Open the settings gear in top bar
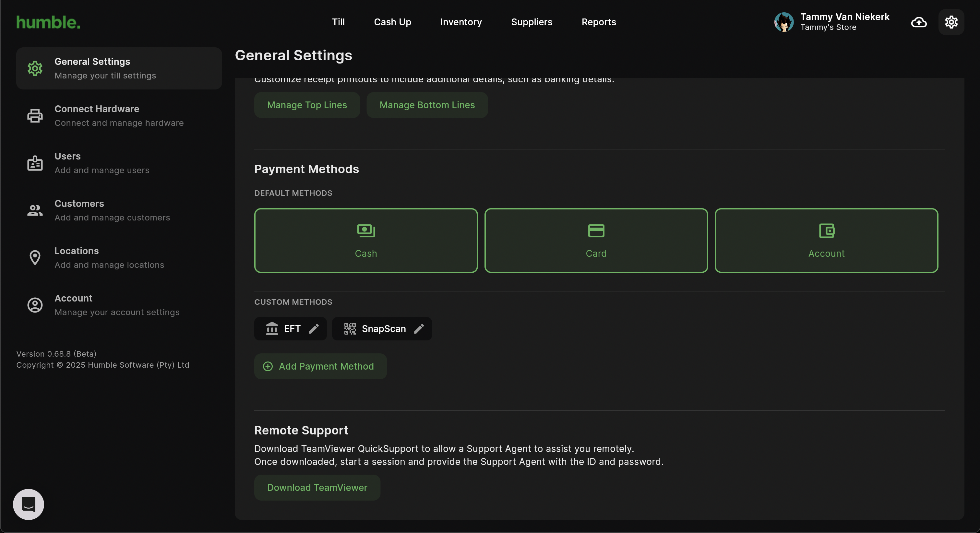This screenshot has width=980, height=533. click(x=951, y=22)
